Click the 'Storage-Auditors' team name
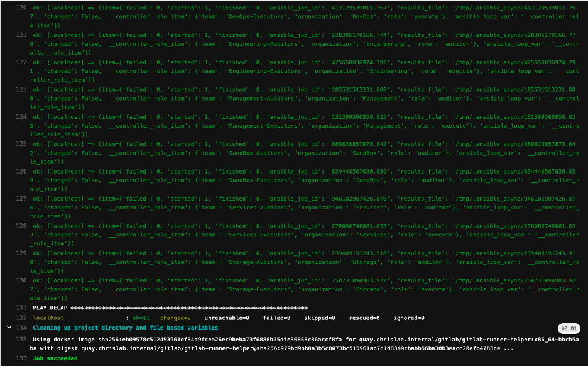 [256, 262]
